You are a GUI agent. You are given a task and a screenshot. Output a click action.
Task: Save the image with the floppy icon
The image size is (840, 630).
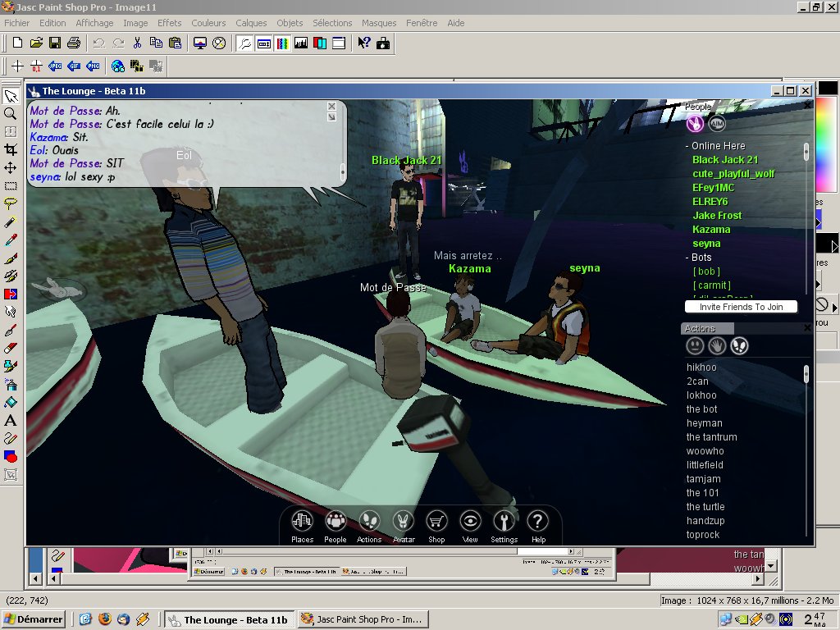click(x=55, y=43)
